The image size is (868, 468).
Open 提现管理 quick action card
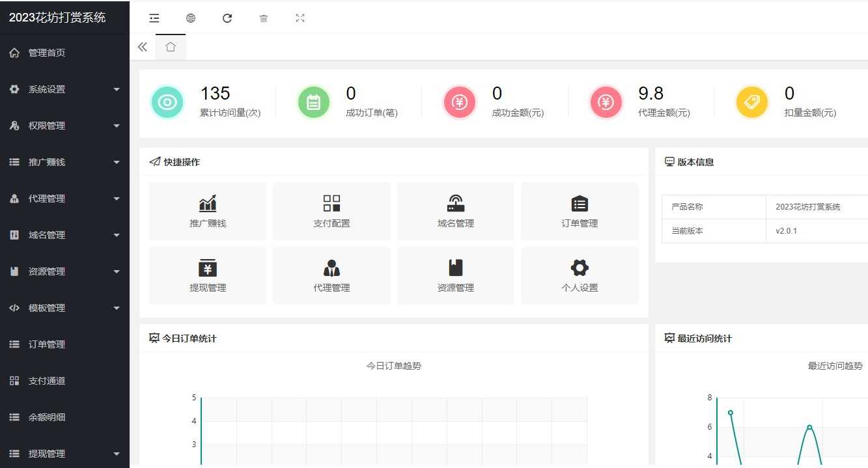(208, 275)
